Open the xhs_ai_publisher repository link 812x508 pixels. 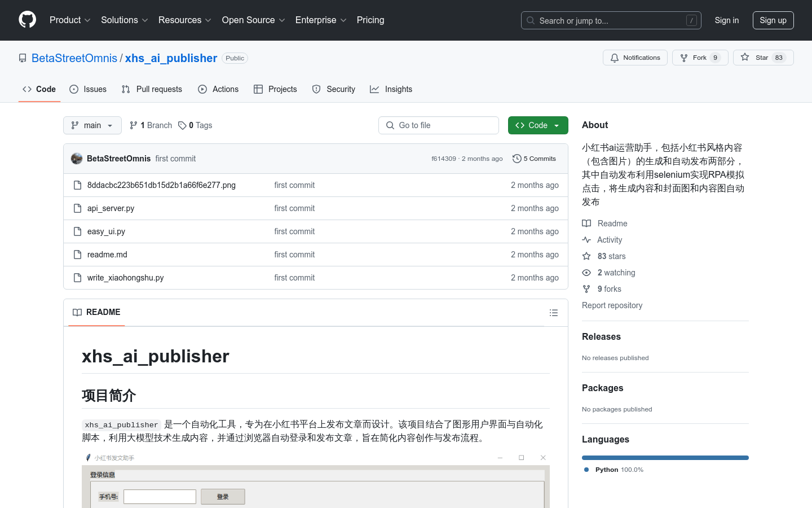[x=171, y=58]
